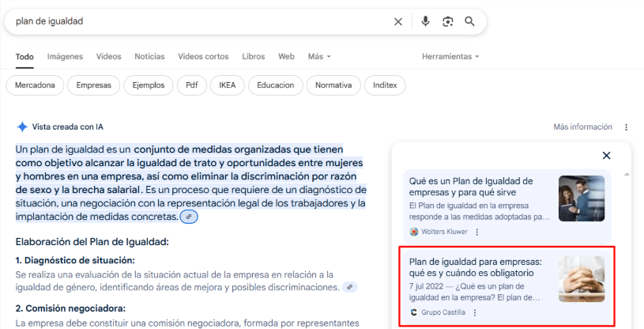Image resolution: width=644 pixels, height=329 pixels.
Task: Open image search via the camera lens icon
Action: pyautogui.click(x=448, y=22)
